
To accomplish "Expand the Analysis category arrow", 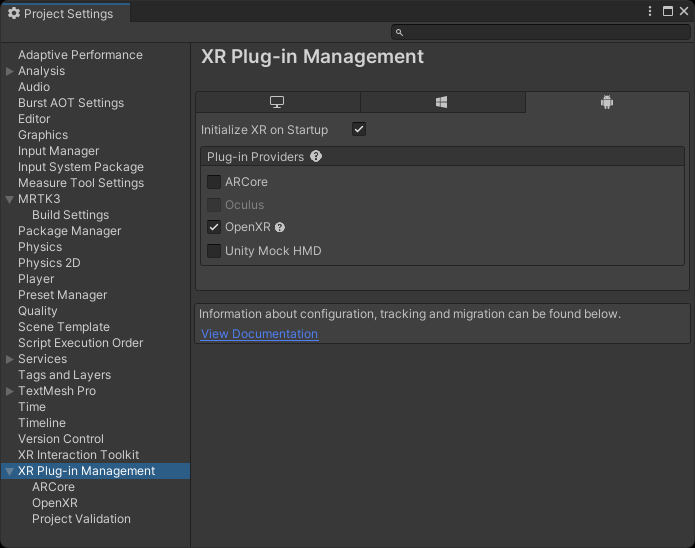I will pyautogui.click(x=10, y=71).
